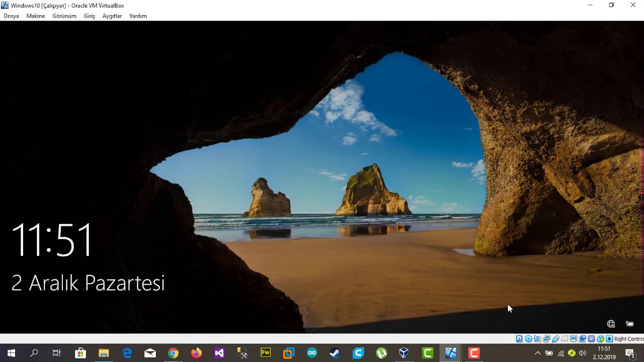This screenshot has height=362, width=644.
Task: Click the keyboard capture arrow indicator
Action: coord(609,339)
